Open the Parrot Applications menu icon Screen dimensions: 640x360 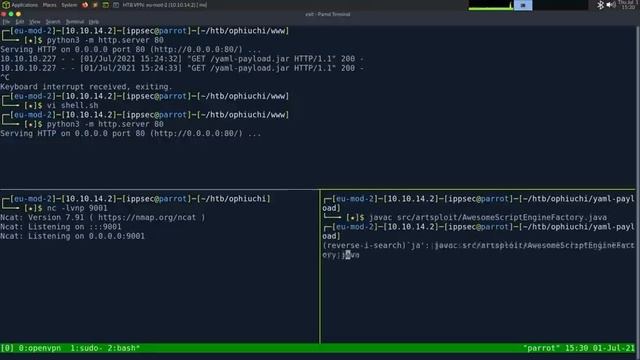tap(6, 5)
